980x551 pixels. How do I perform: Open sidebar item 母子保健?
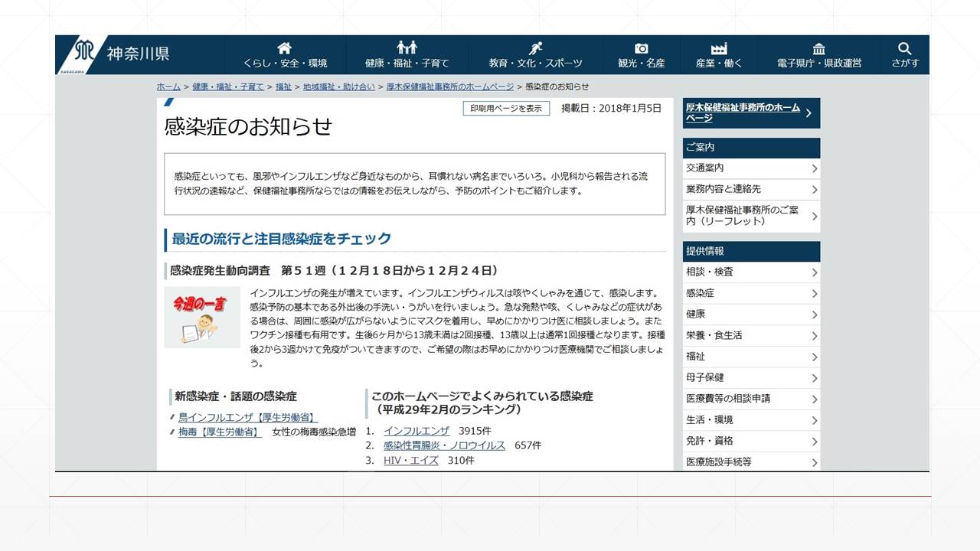pyautogui.click(x=751, y=377)
